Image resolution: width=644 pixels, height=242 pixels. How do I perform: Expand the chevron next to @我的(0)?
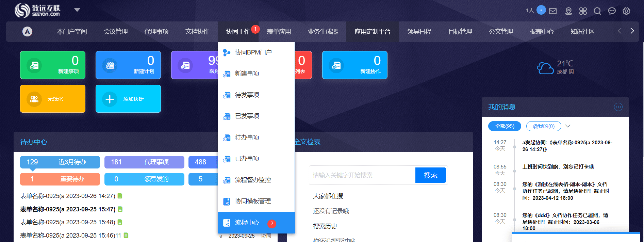568,126
